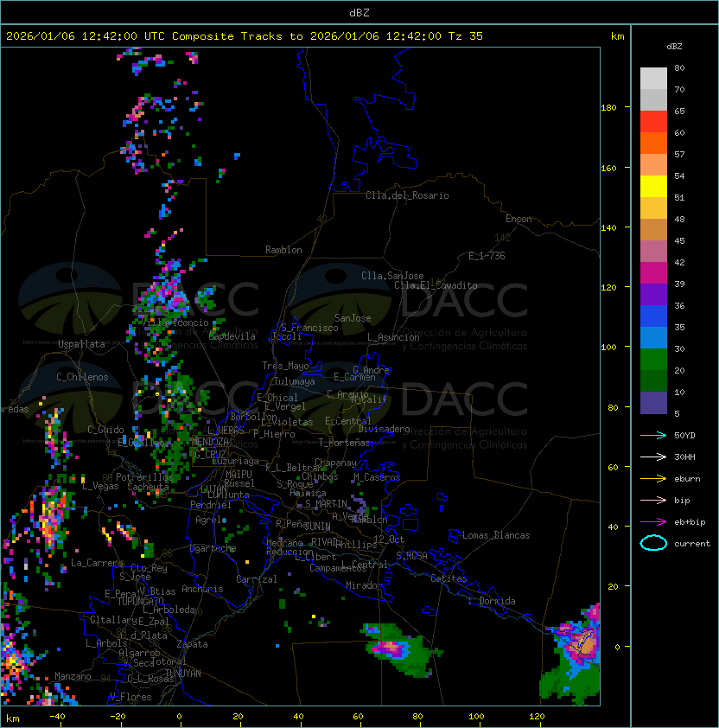Click the '50YD' legend label
Image resolution: width=719 pixels, height=728 pixels.
click(684, 436)
